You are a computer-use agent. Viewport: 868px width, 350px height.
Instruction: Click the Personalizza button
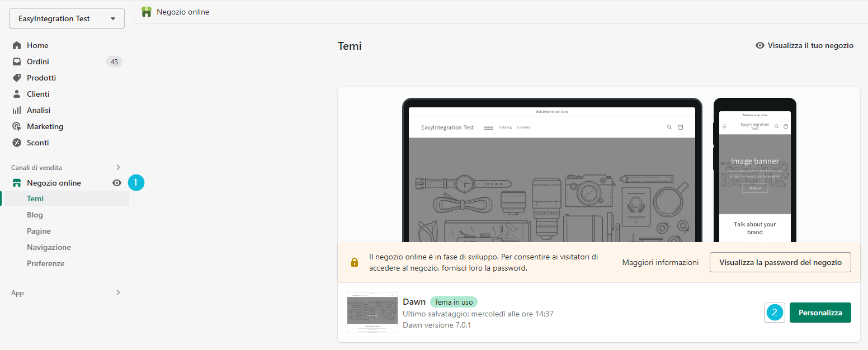coord(820,313)
